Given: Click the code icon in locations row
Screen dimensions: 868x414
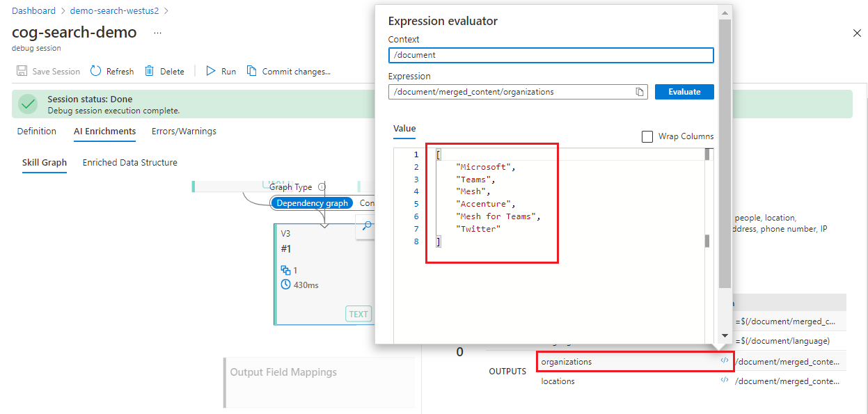Looking at the screenshot, I should (725, 381).
